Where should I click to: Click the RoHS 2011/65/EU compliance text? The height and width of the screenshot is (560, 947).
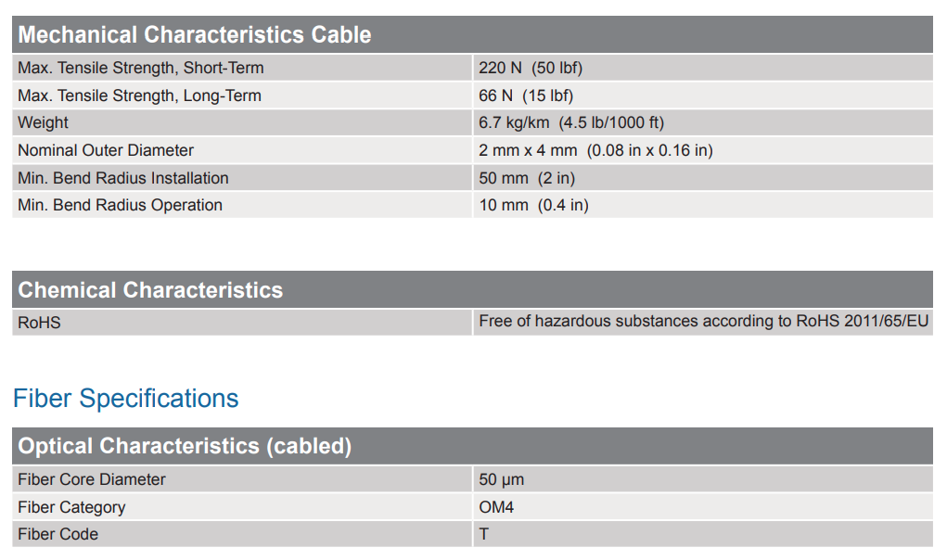pyautogui.click(x=703, y=322)
